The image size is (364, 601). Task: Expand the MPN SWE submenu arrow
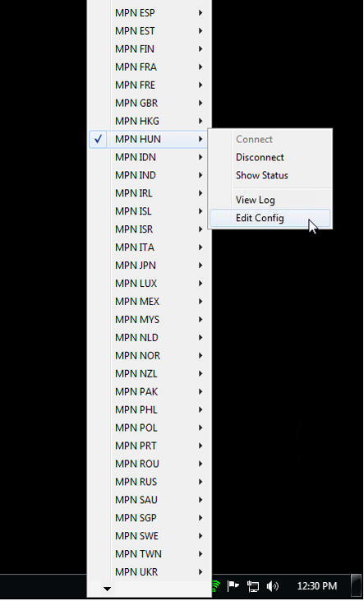(200, 536)
